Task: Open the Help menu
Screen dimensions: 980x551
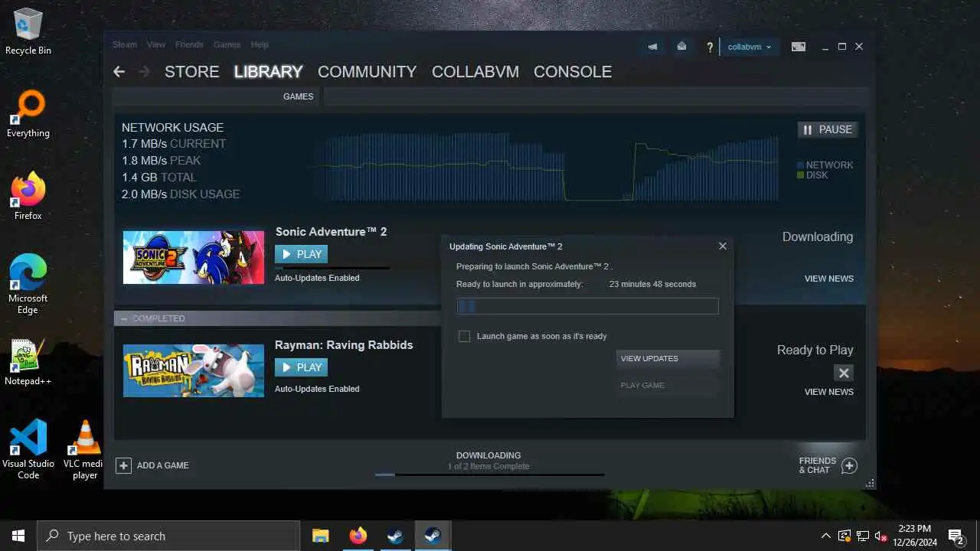Action: coord(260,44)
